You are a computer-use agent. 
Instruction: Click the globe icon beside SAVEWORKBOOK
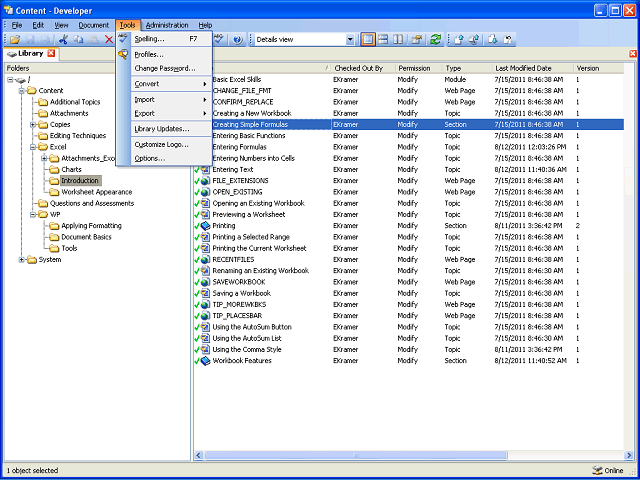click(x=205, y=282)
